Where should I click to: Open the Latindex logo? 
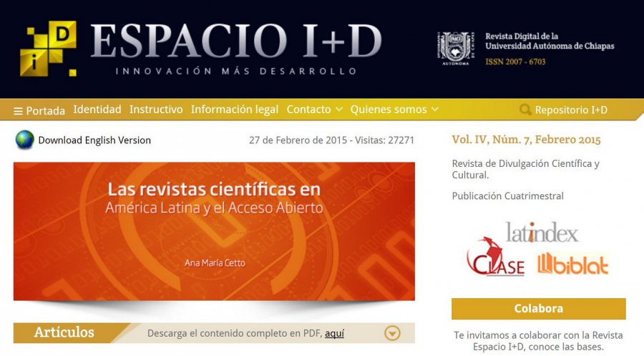[x=542, y=233]
